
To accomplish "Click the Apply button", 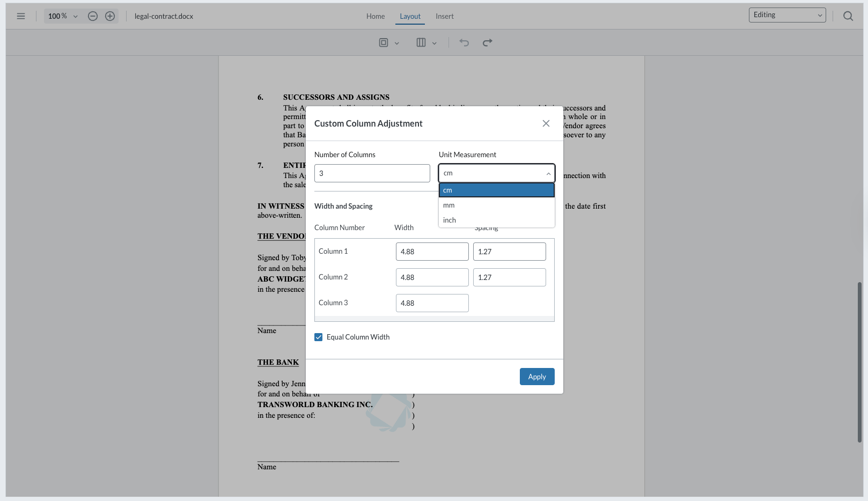I will point(537,377).
